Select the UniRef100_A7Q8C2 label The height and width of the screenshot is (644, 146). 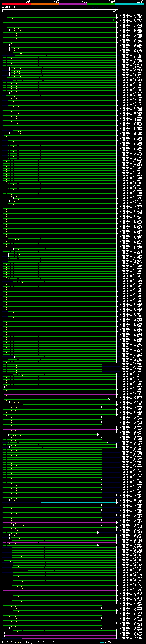click(x=131, y=55)
